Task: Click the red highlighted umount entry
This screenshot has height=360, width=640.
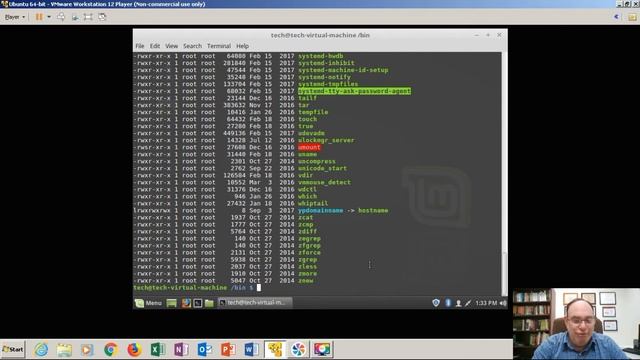Action: click(309, 147)
